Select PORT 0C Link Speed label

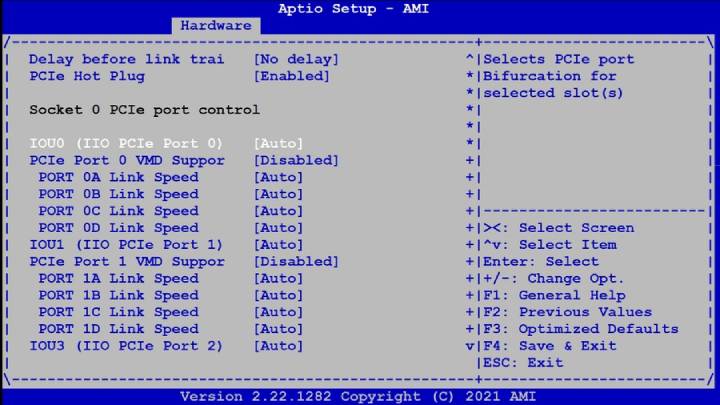[118, 211]
